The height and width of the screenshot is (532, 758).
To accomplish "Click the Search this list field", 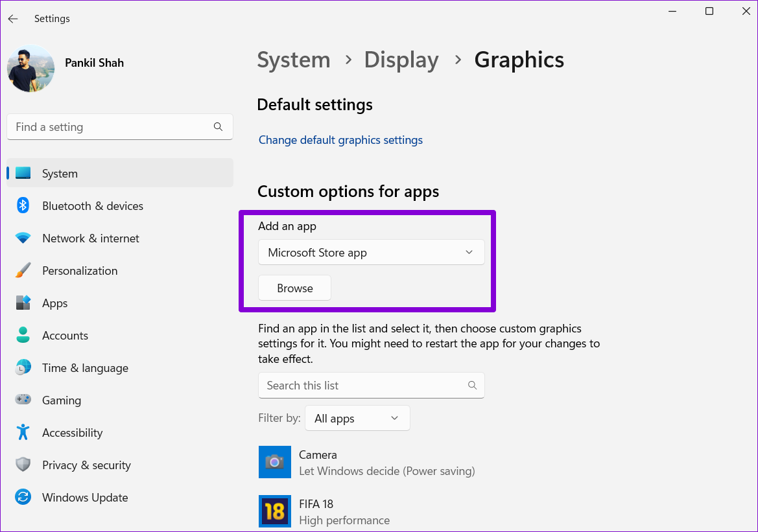I will 363,386.
